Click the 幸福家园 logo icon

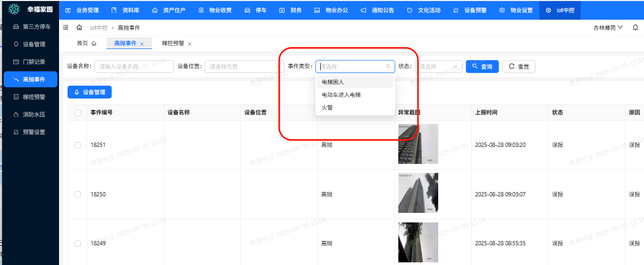[x=14, y=10]
